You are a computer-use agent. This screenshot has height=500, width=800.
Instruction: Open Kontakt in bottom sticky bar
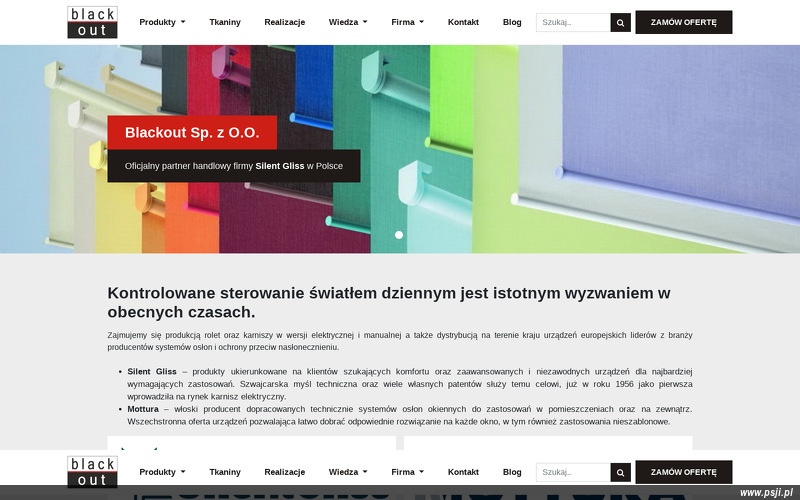click(x=463, y=472)
